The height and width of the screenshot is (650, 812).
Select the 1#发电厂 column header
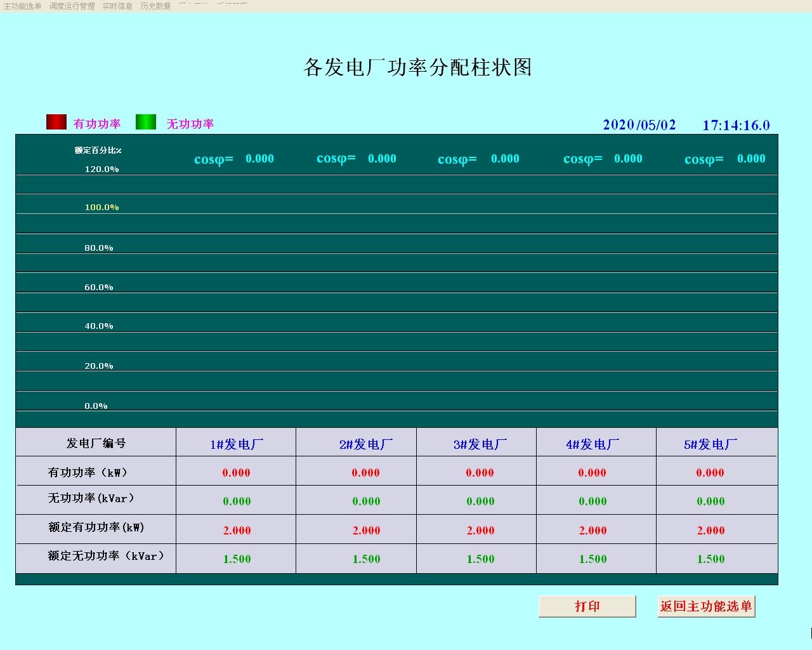click(x=237, y=444)
